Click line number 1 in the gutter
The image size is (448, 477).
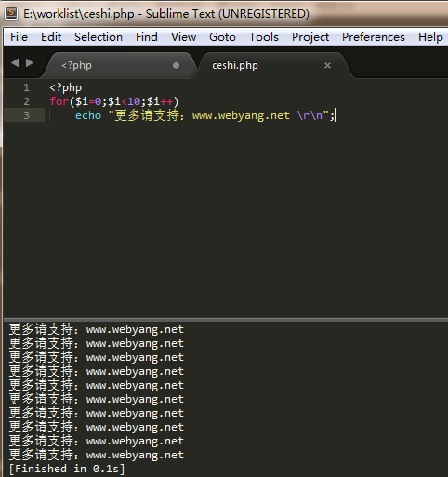(x=26, y=87)
